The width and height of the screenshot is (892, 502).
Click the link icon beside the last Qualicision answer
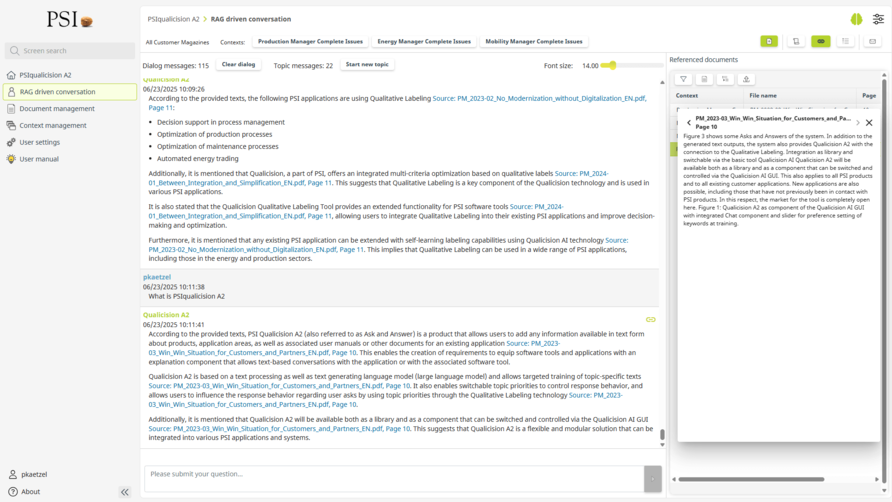point(650,320)
